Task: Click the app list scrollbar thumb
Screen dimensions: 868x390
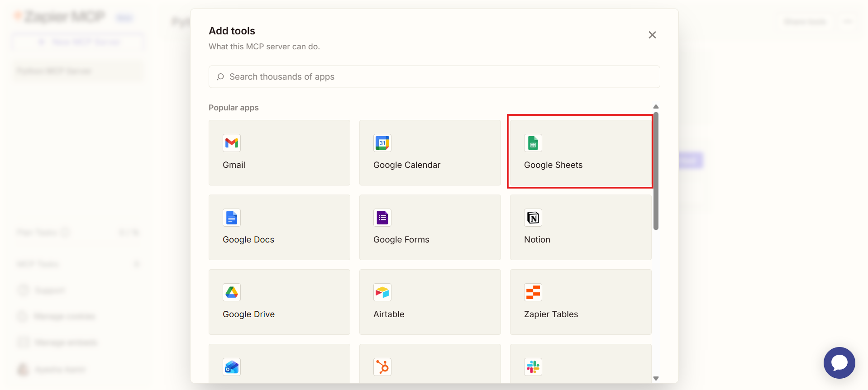Action: pyautogui.click(x=656, y=171)
